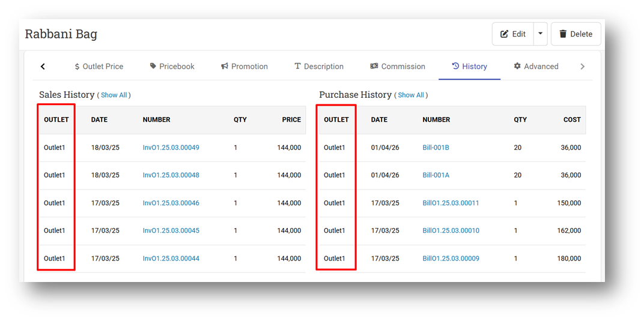Go to the Description tab

(319, 67)
